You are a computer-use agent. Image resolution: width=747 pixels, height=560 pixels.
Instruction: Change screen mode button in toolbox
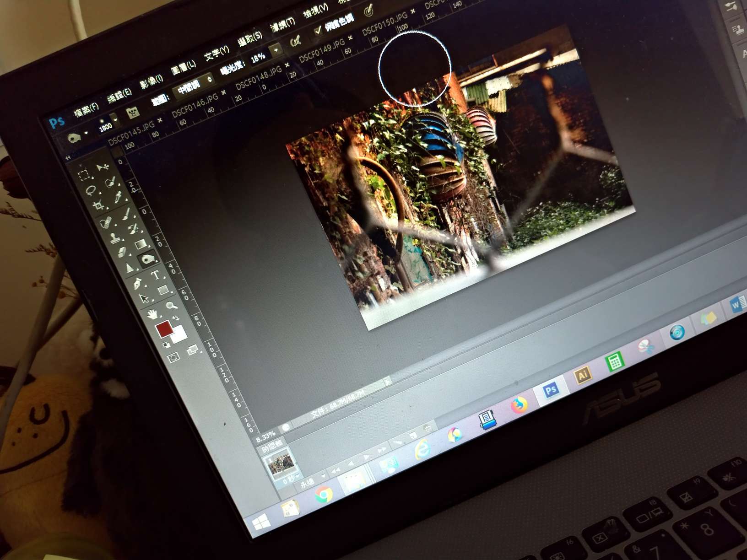pyautogui.click(x=193, y=350)
